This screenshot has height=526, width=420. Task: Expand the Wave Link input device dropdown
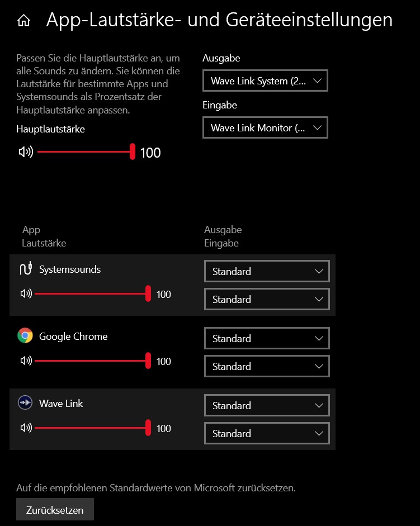click(267, 434)
